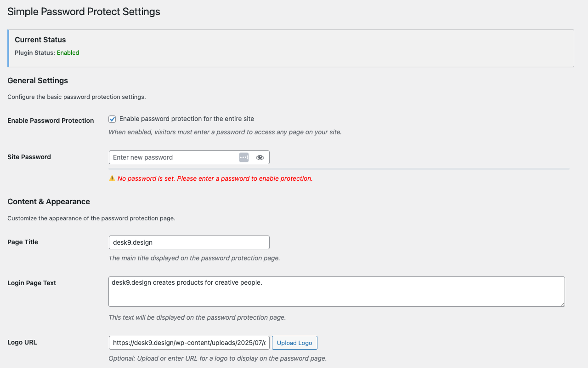The width and height of the screenshot is (588, 368).
Task: Click the green 'Enabled' plugin status text
Action: [68, 53]
